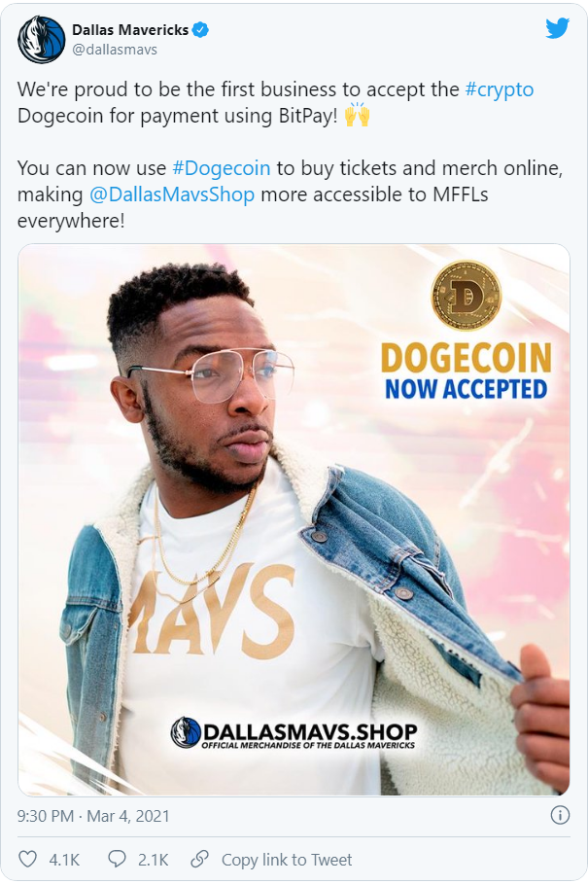Select Copy link to Tweet
588x884 pixels.
coord(287,859)
